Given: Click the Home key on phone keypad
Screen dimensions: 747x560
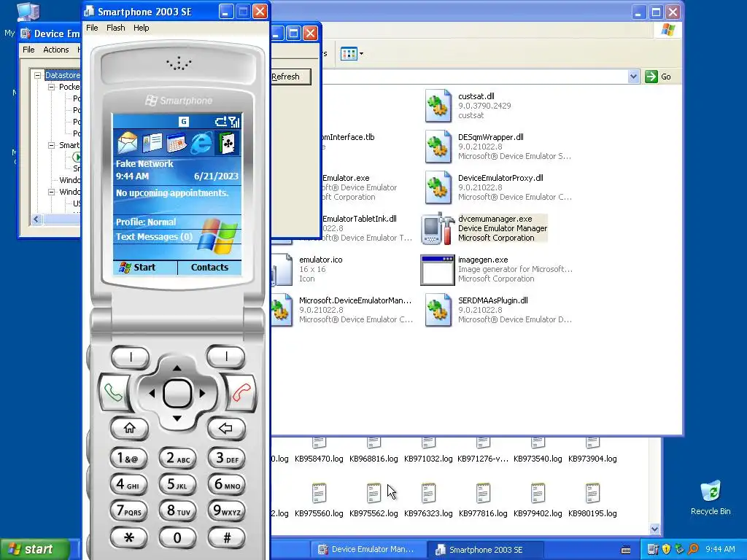Looking at the screenshot, I should [129, 428].
